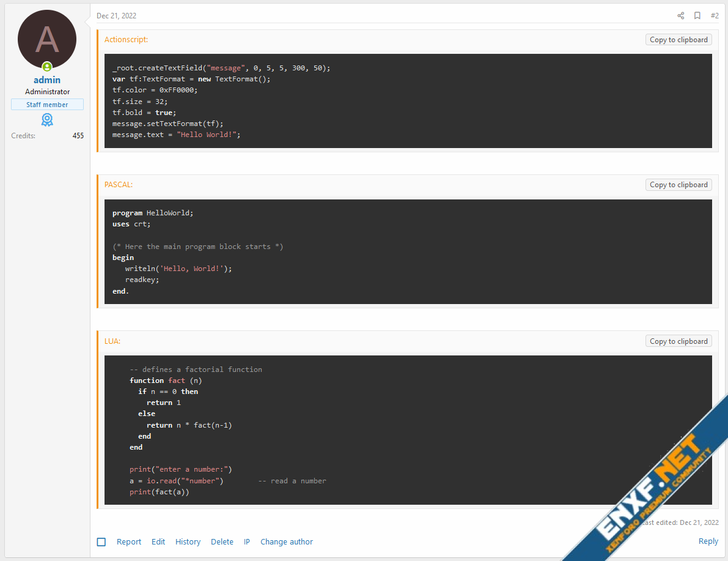728x561 pixels.
Task: Open the admin username profile link
Action: coord(47,80)
